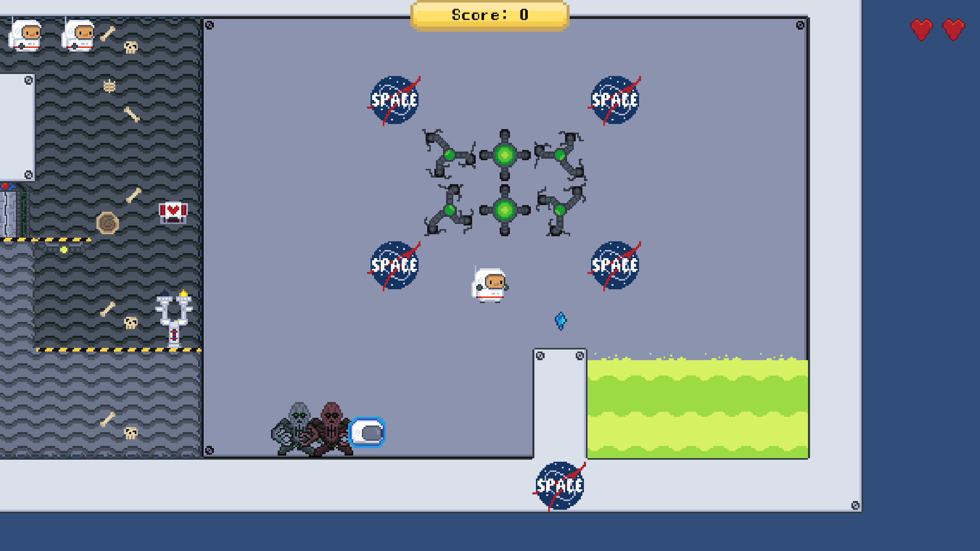Click the upper-left SPACE logo badge
This screenshot has height=551, width=980.
click(x=394, y=100)
